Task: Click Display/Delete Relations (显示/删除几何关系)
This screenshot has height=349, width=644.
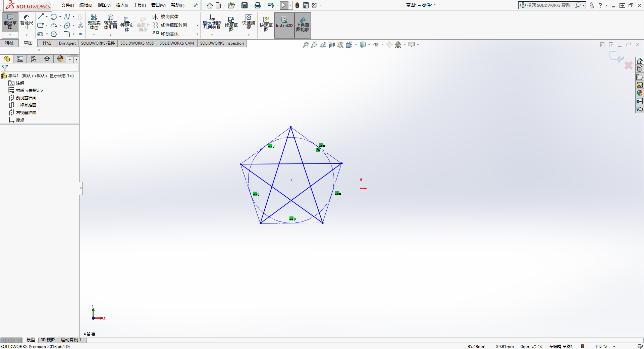Action: pos(212,22)
